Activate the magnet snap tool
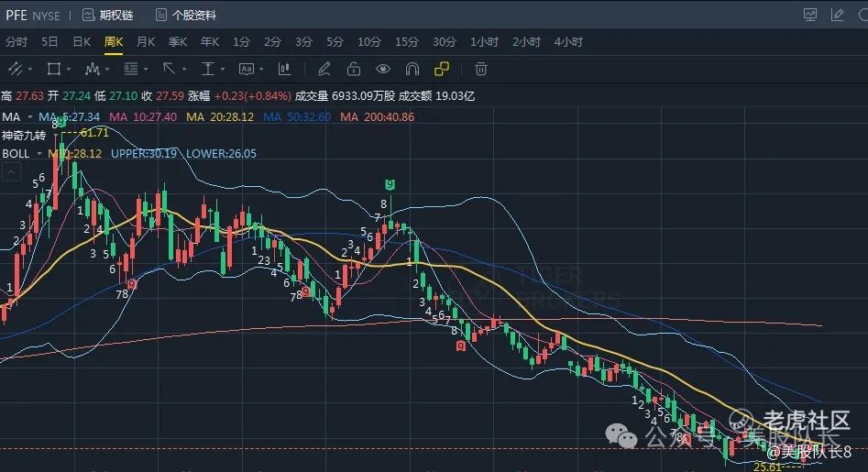Image resolution: width=868 pixels, height=472 pixels. [412, 69]
